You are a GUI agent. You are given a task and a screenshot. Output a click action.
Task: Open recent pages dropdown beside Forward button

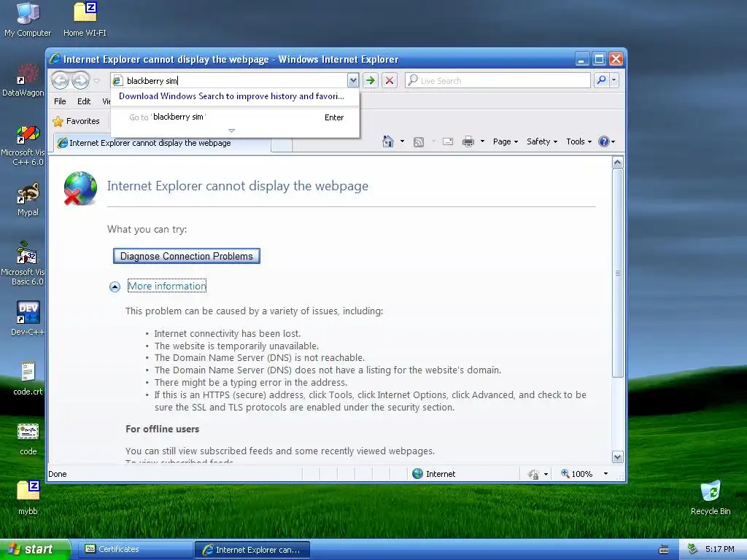97,80
